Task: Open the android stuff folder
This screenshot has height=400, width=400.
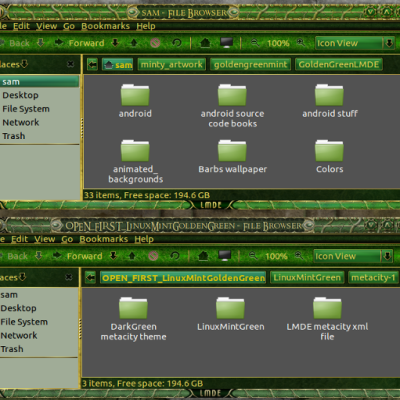Action: tap(330, 101)
